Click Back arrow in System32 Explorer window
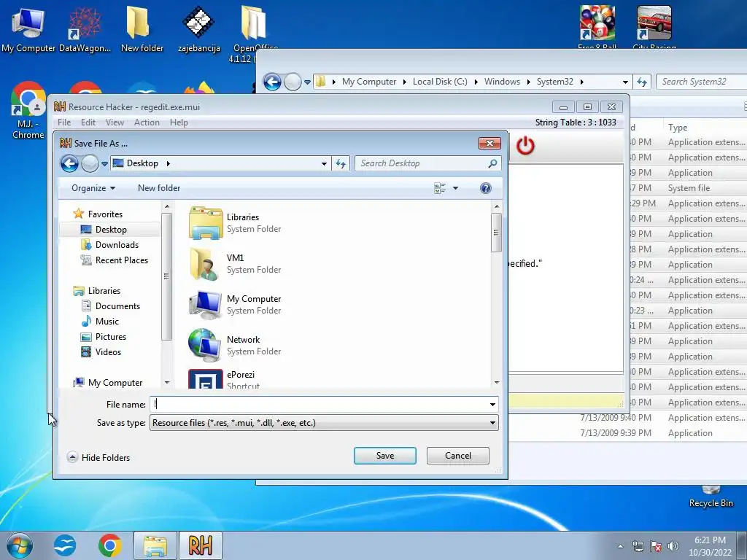Viewport: 747px width, 560px height. coord(272,82)
